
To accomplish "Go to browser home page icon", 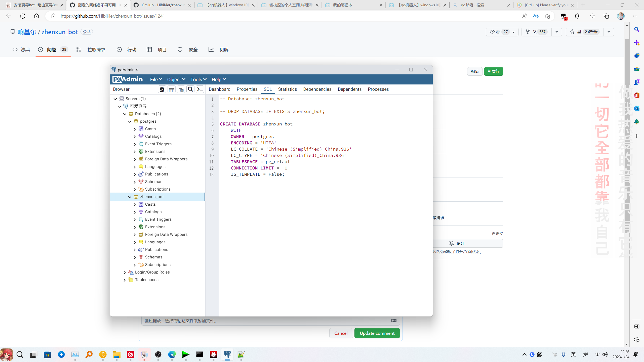I will 36,16.
